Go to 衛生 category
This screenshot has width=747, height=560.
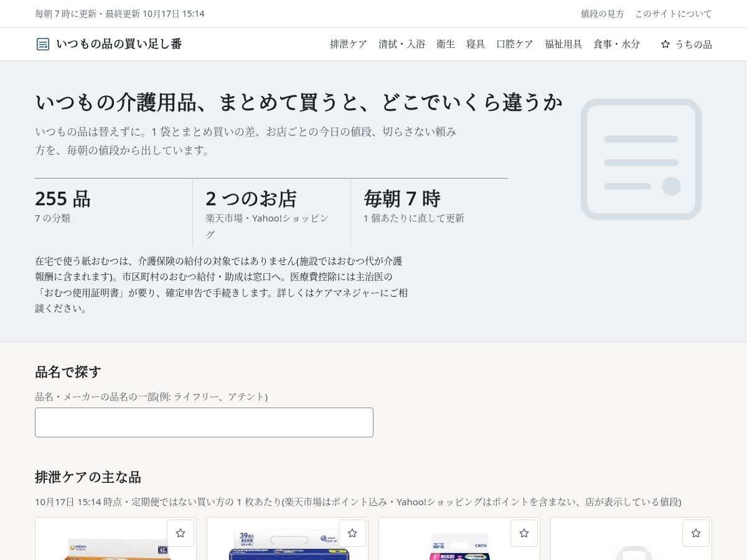click(446, 44)
